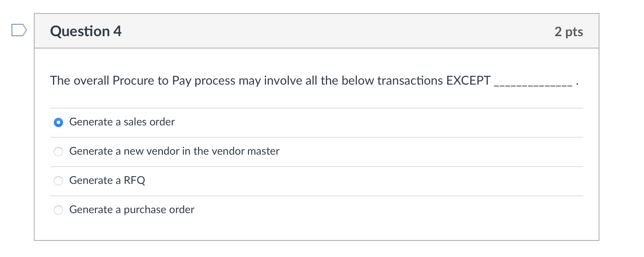
Task: Choose "Generate a new vendor in the vendor master"
Action: click(58, 152)
